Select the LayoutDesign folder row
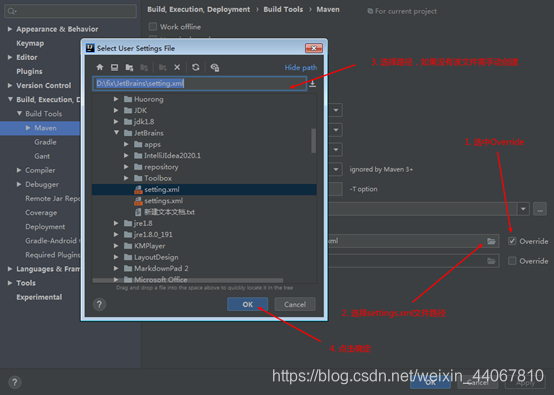The width and height of the screenshot is (554, 395). pyautogui.click(x=204, y=257)
